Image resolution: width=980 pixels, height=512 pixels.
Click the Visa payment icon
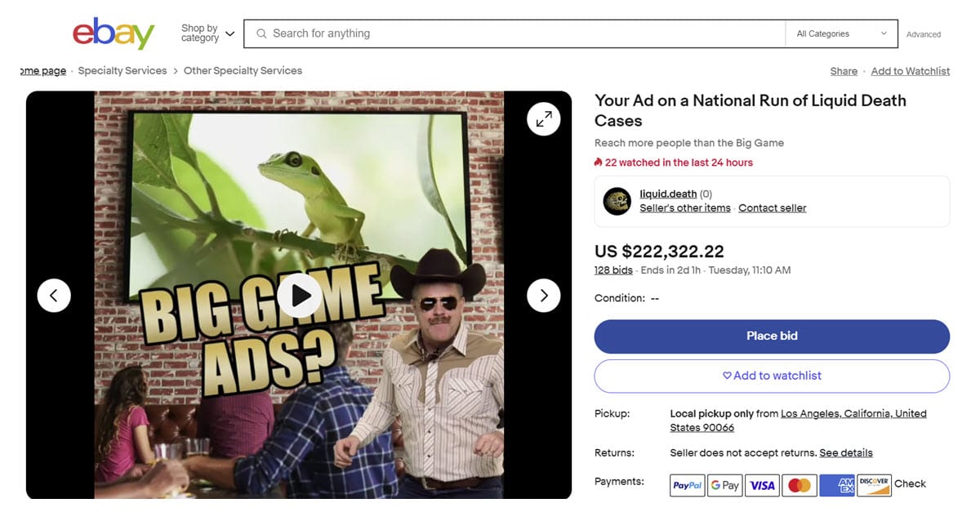pyautogui.click(x=762, y=485)
